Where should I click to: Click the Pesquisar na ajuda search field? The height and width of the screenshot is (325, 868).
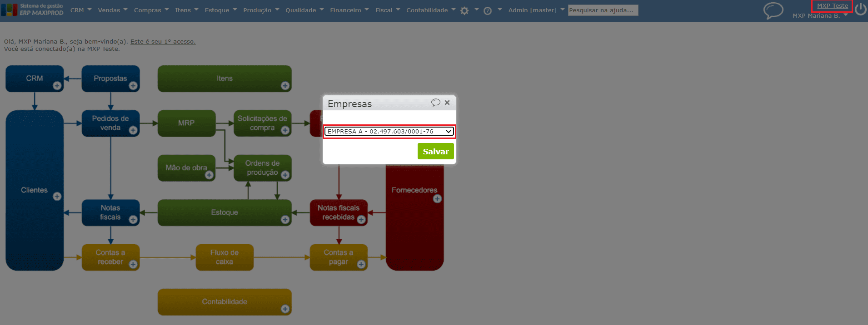(x=603, y=10)
